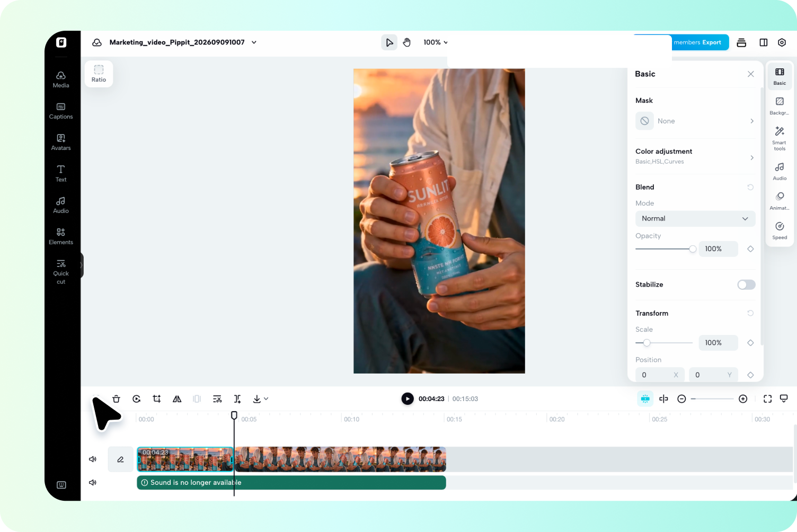Click the Opacity slider handle
Viewport: 797px width, 532px height.
coord(693,249)
